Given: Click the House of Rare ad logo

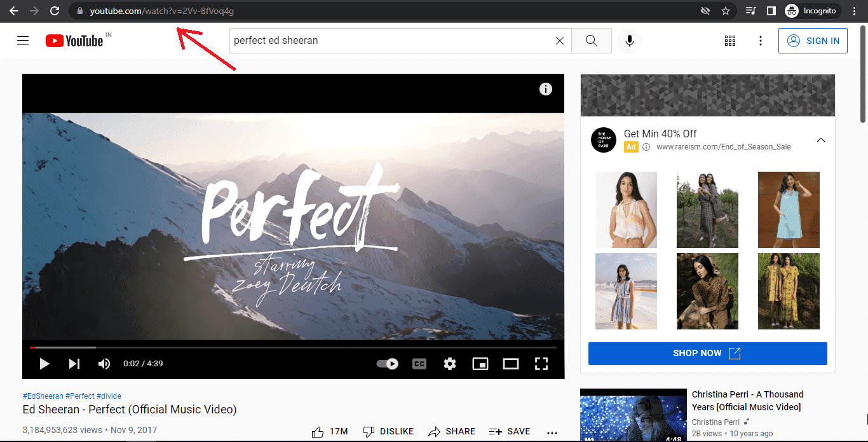Looking at the screenshot, I should click(x=604, y=140).
